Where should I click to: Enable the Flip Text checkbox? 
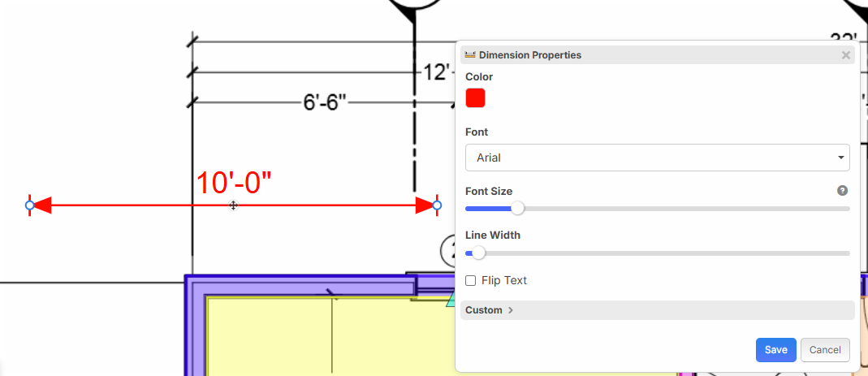[471, 280]
